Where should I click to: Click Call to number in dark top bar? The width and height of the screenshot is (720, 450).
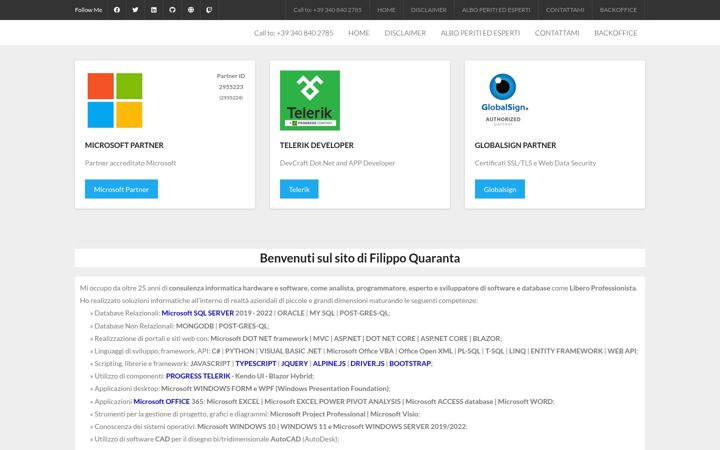[327, 10]
